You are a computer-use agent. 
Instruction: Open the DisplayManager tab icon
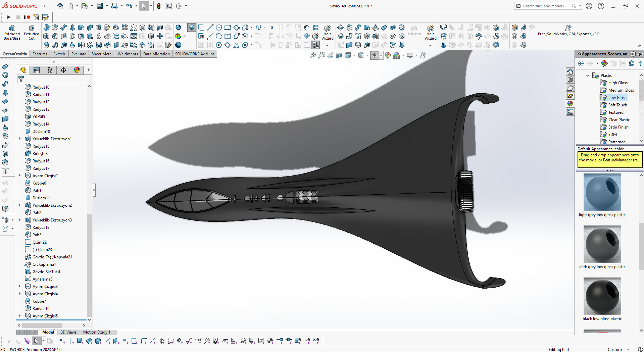[77, 70]
